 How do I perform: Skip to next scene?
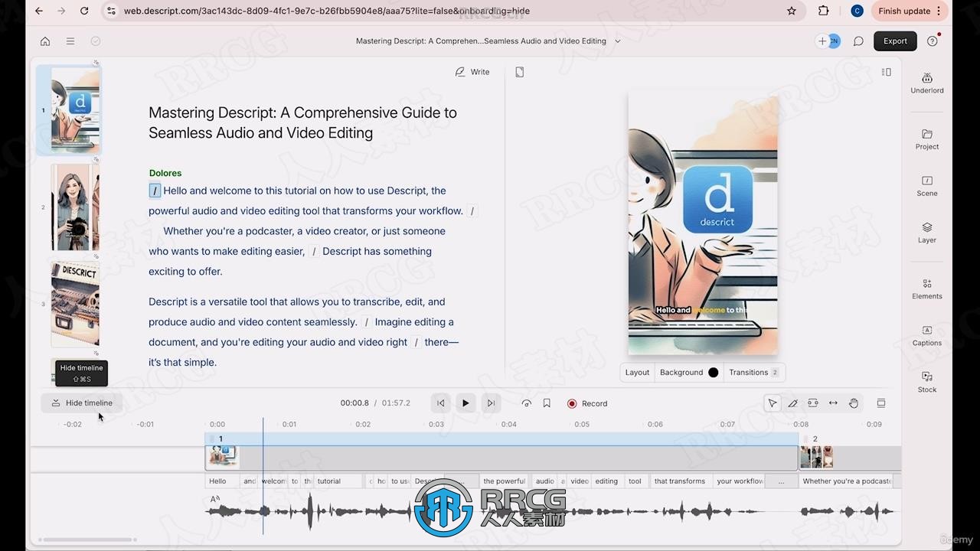491,403
